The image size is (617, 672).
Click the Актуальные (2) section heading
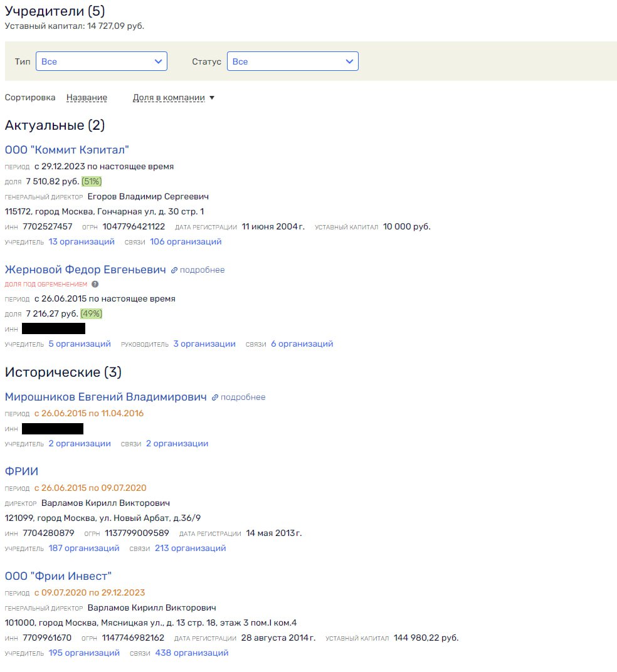55,125
